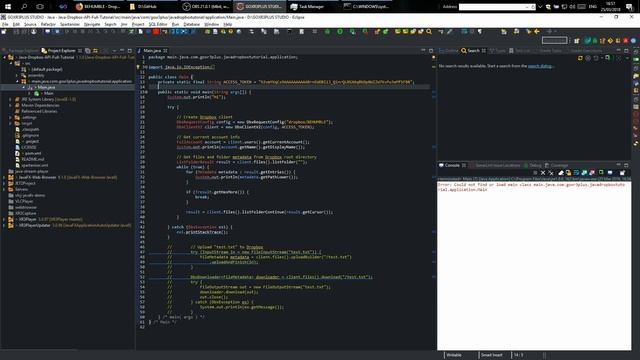Expand Maven Dependencies node
Image resolution: width=640 pixels, height=360 pixels.
(11, 105)
